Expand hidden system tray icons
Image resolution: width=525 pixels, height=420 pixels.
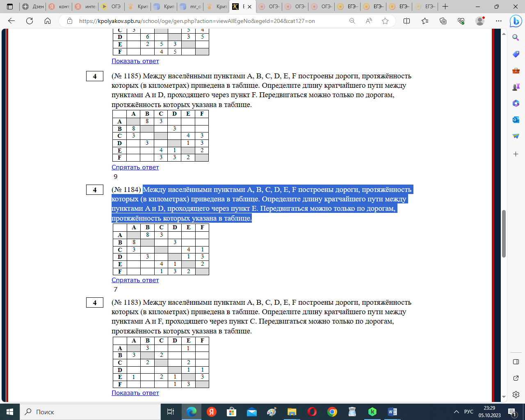pos(456,412)
